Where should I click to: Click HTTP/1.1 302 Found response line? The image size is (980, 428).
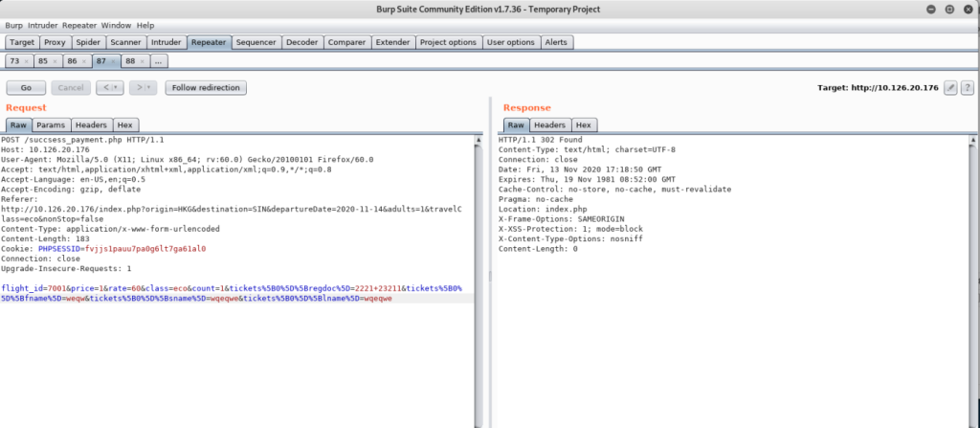(x=540, y=140)
